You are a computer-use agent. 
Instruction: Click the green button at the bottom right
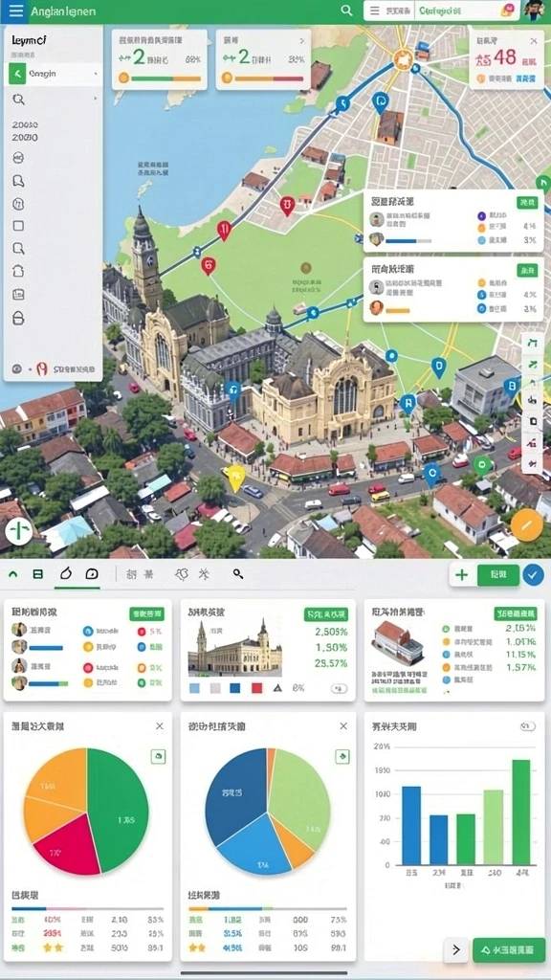pos(509,950)
